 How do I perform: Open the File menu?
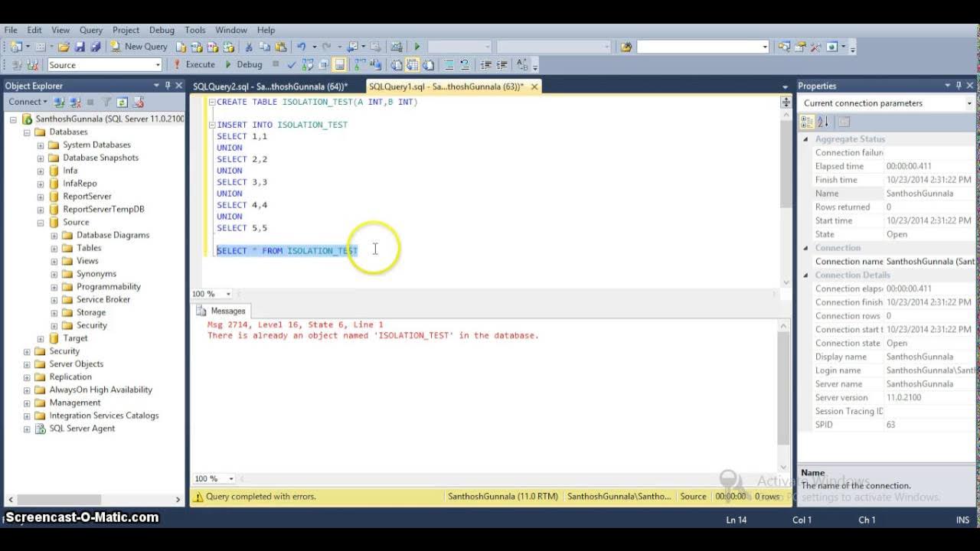click(x=11, y=30)
